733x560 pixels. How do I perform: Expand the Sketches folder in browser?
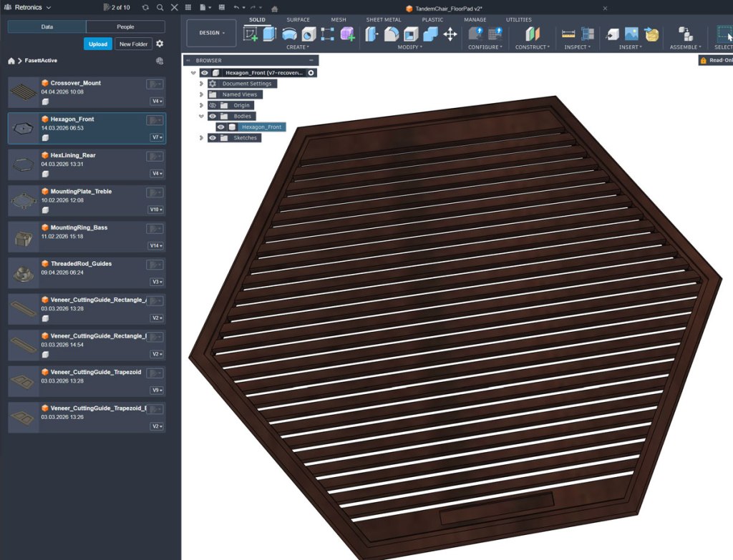pyautogui.click(x=202, y=138)
